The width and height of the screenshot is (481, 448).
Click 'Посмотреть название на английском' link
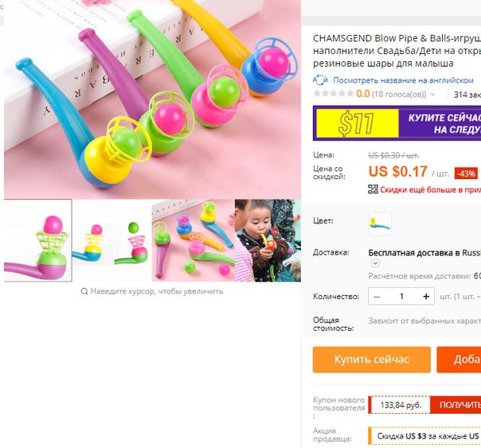[403, 80]
